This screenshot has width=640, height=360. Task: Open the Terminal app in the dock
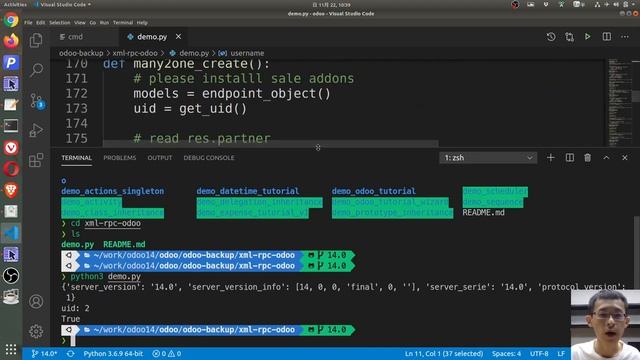click(x=11, y=126)
